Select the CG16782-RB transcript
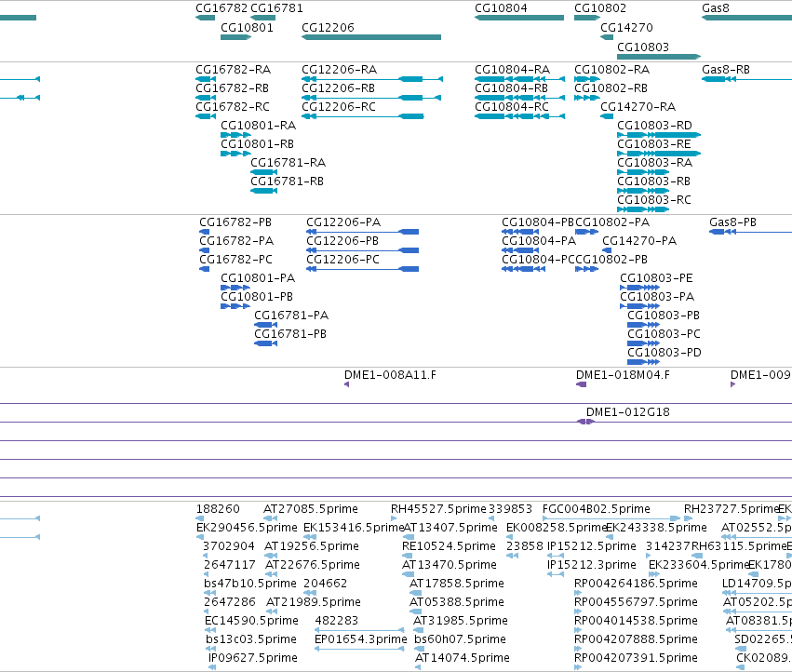The height and width of the screenshot is (672, 792). pyautogui.click(x=206, y=98)
